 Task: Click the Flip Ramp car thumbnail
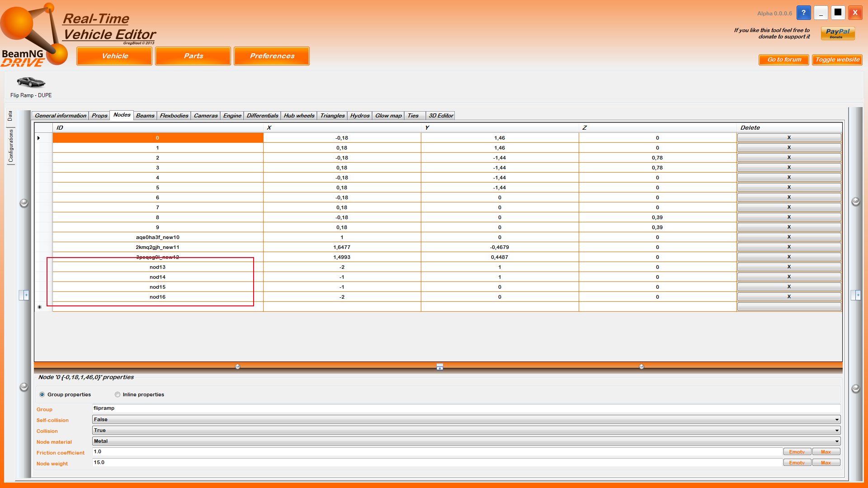point(31,82)
